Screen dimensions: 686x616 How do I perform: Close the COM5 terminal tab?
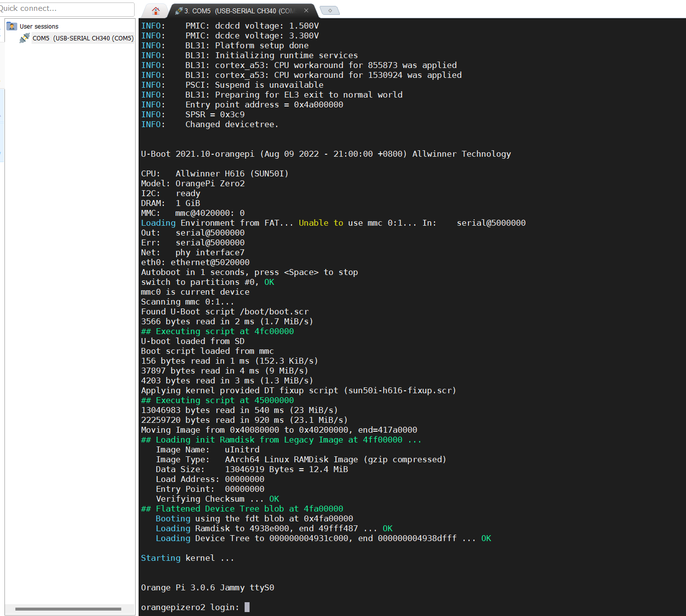click(306, 10)
